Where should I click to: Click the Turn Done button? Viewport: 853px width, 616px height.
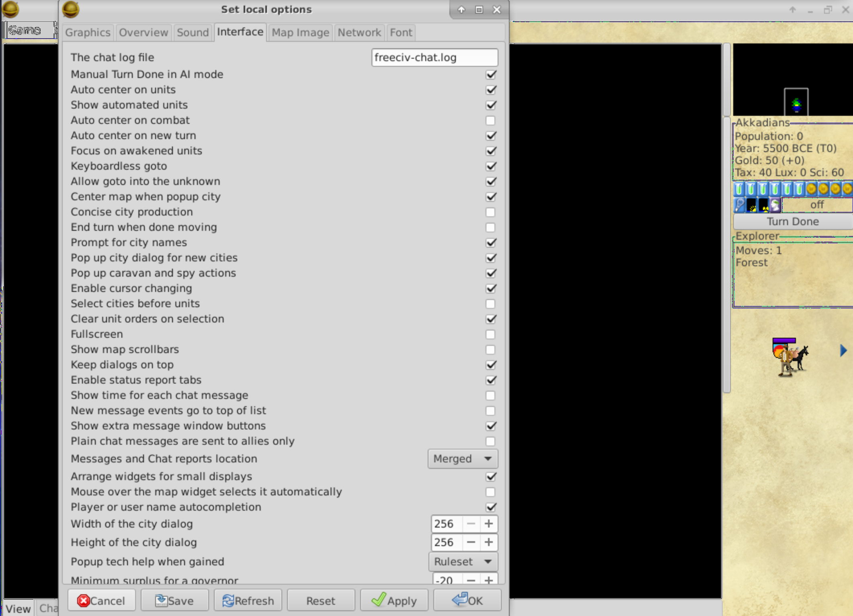(792, 222)
